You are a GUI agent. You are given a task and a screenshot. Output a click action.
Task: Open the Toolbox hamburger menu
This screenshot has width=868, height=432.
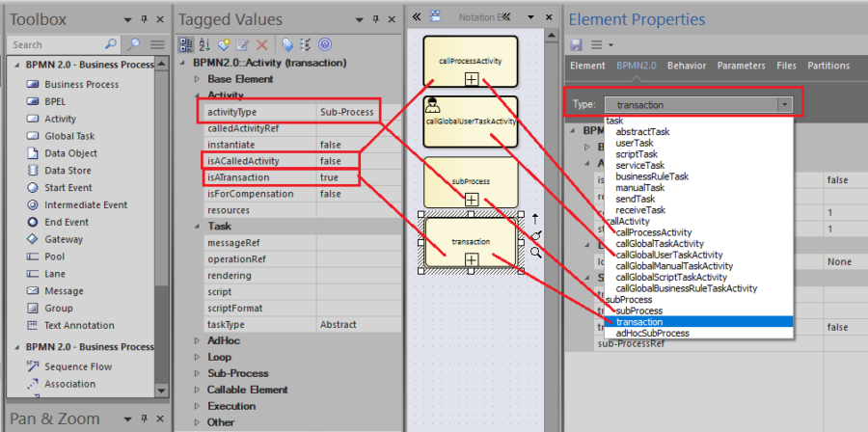(158, 44)
